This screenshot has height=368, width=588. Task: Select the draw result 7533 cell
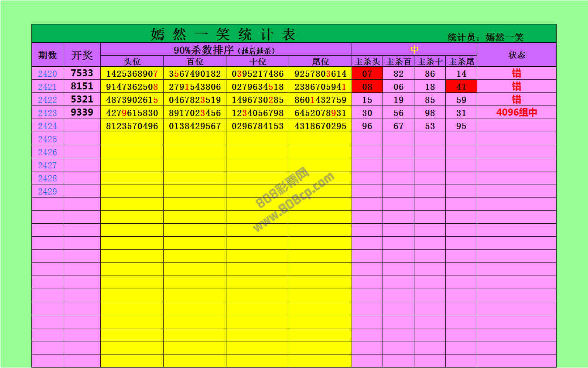click(82, 73)
